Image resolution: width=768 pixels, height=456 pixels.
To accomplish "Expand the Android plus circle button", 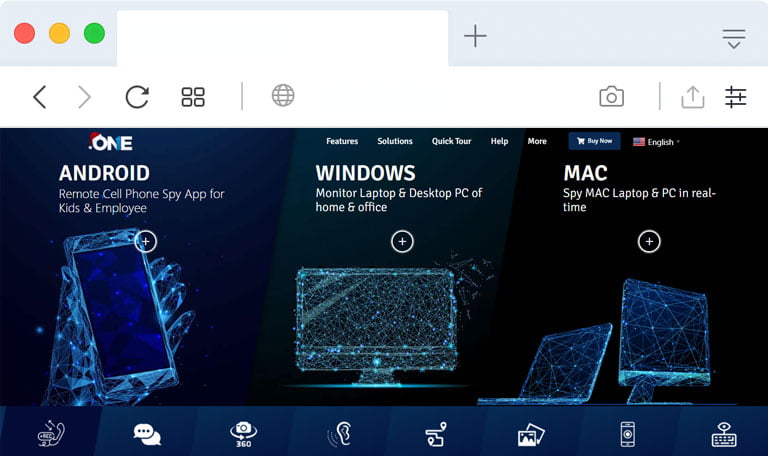I will coord(145,241).
